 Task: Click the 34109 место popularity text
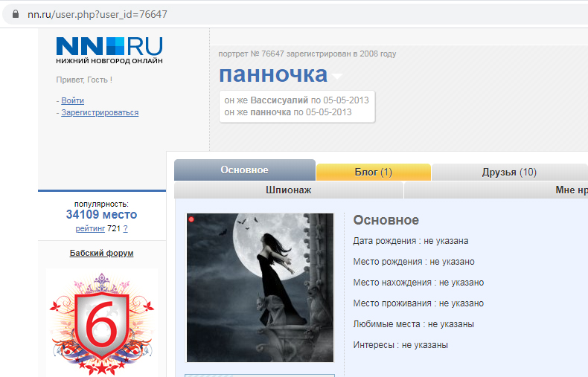(x=102, y=214)
